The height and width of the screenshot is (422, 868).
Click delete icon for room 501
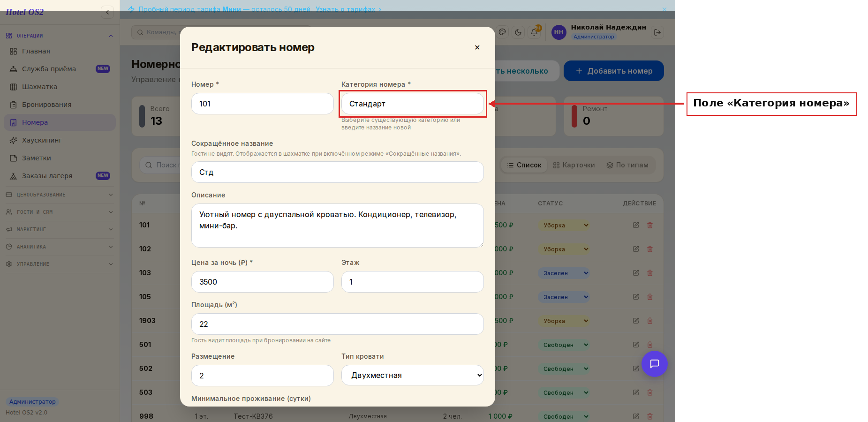[650, 345]
